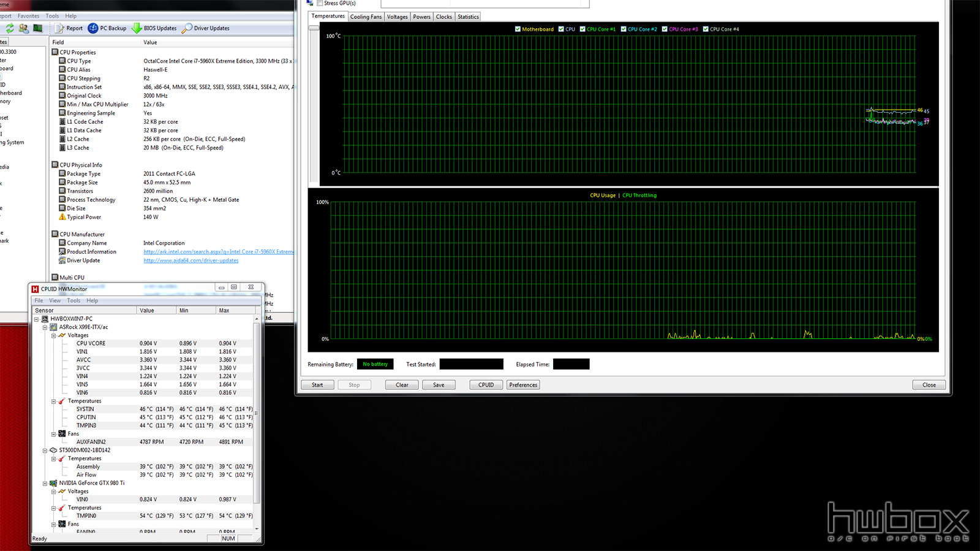This screenshot has width=980, height=551.
Task: Toggle the CPU Core #3 graph checkbox
Action: coord(665,29)
